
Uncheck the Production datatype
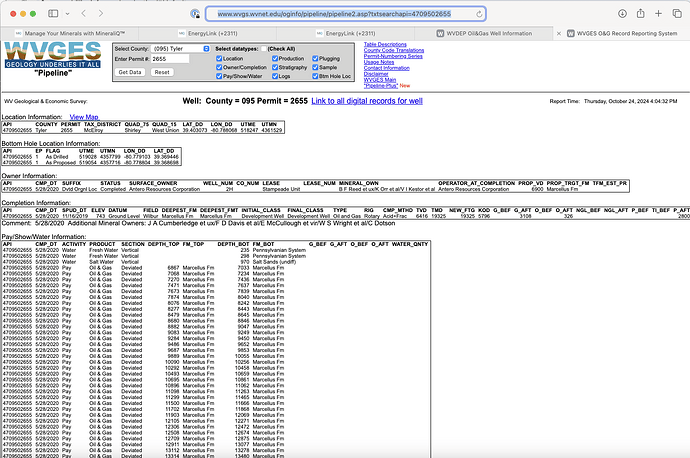[x=275, y=59]
